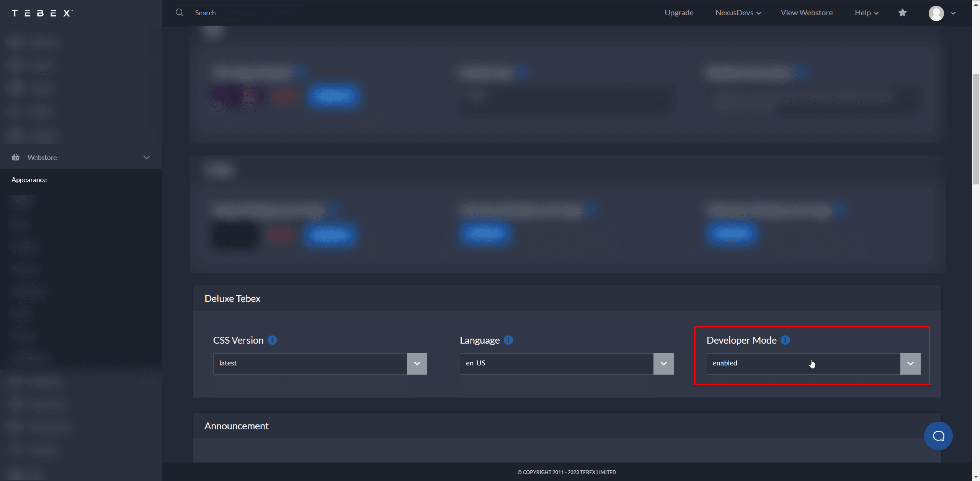Expand the account chevron beside avatar
Viewport: 980px width, 481px height.
(953, 13)
